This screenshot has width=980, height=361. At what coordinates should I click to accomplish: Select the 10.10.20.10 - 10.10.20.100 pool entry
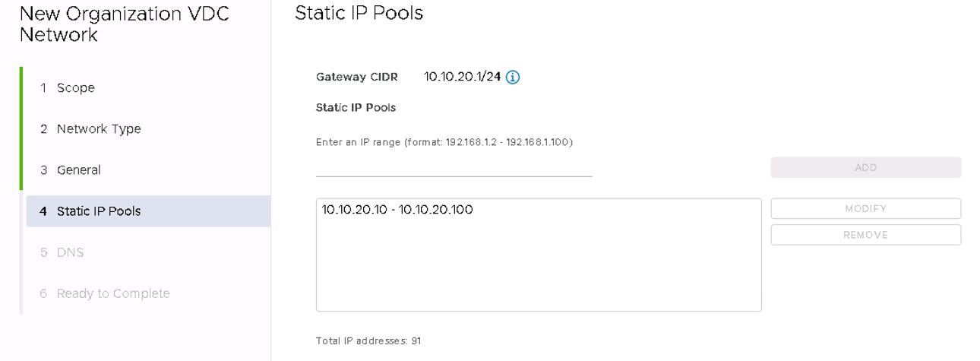point(397,210)
